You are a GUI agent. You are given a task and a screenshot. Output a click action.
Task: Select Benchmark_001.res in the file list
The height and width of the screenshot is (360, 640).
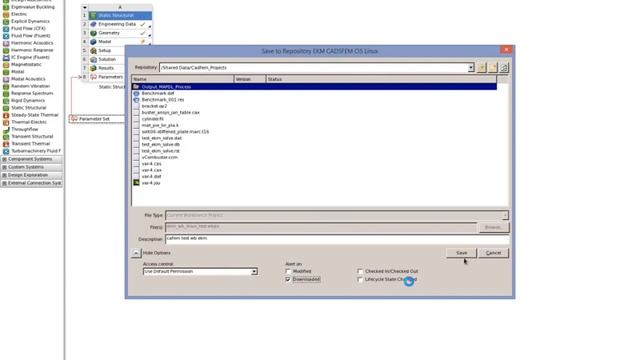click(162, 100)
